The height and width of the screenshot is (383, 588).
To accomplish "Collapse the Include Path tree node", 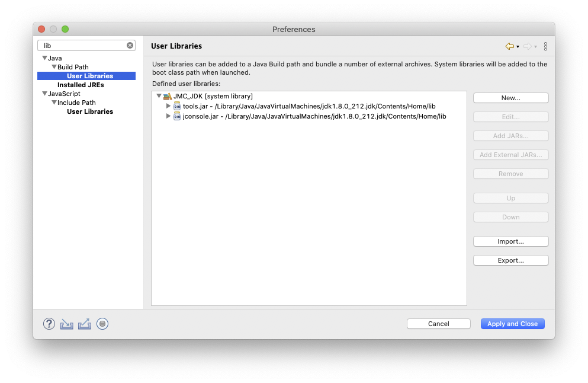I will (x=54, y=103).
